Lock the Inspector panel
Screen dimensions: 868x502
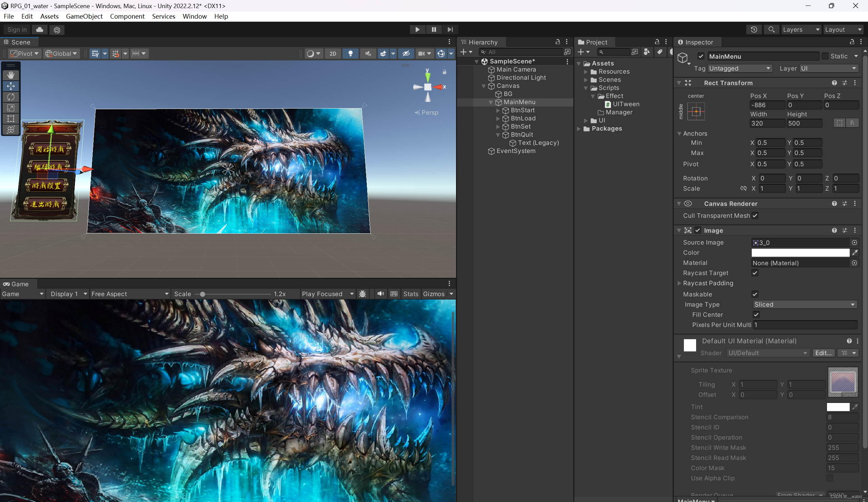[x=852, y=42]
